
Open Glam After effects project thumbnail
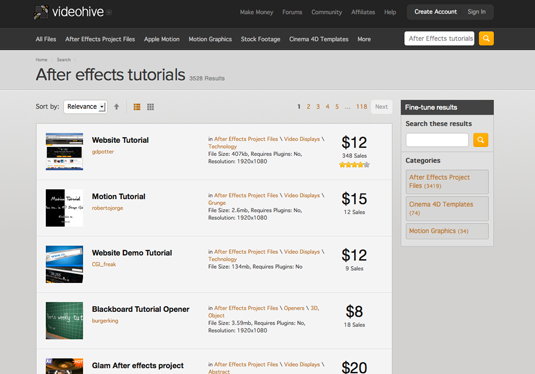point(64,366)
